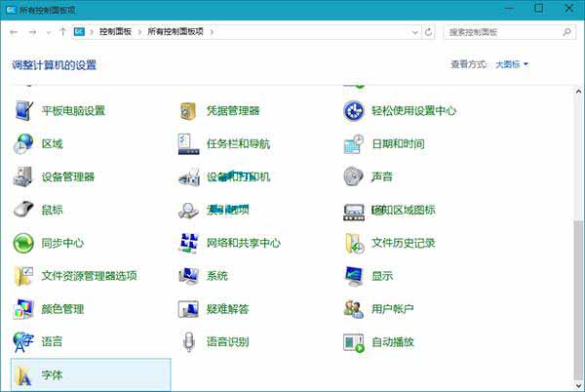Open 设备管理器 (Device Manager) icon
The width and height of the screenshot is (585, 392).
pos(23,176)
